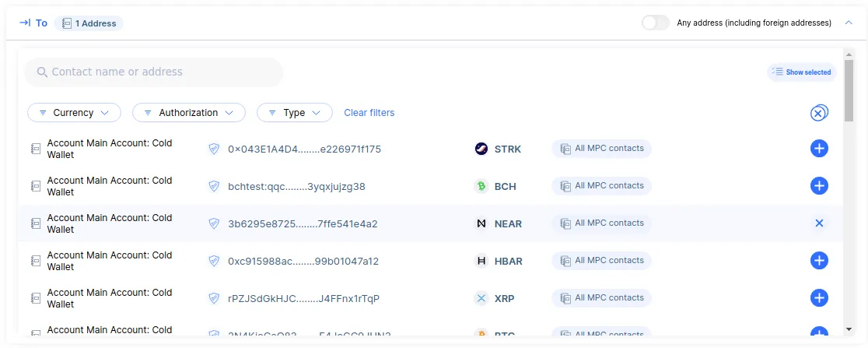Click All MPC contacts tag in XRP row

point(601,298)
